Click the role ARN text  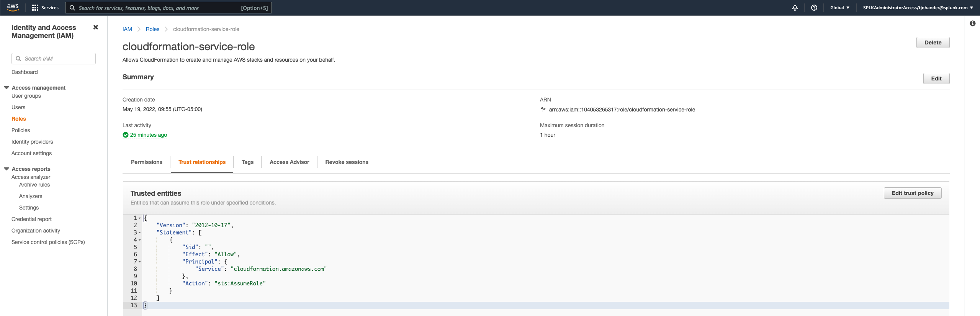click(622, 110)
